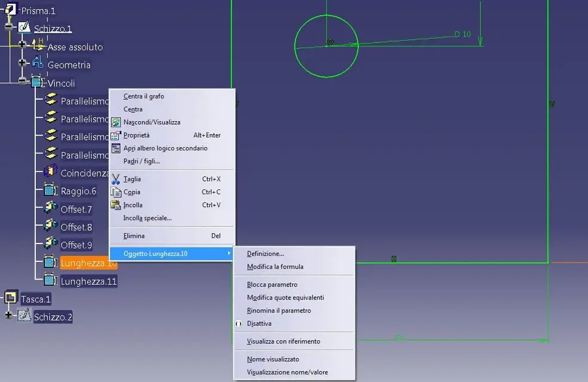Viewport: 588px width, 382px height.
Task: Expand the Asse assoluto node
Action: click(22, 45)
